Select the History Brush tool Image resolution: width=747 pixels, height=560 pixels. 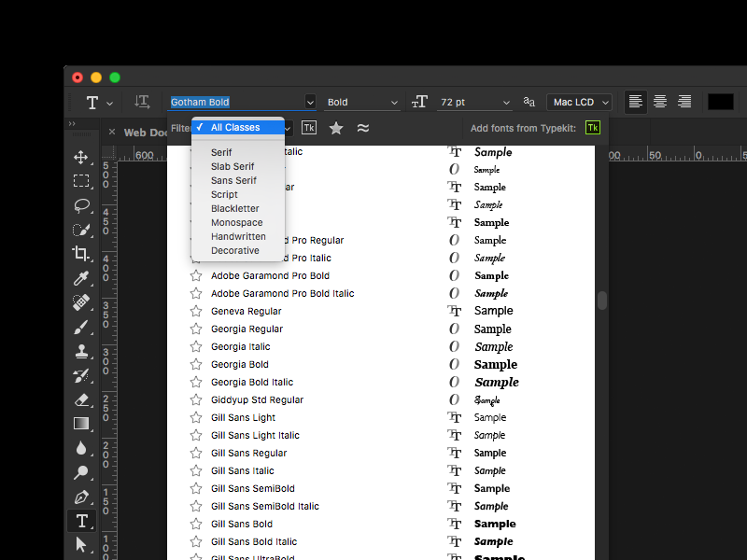click(x=81, y=376)
